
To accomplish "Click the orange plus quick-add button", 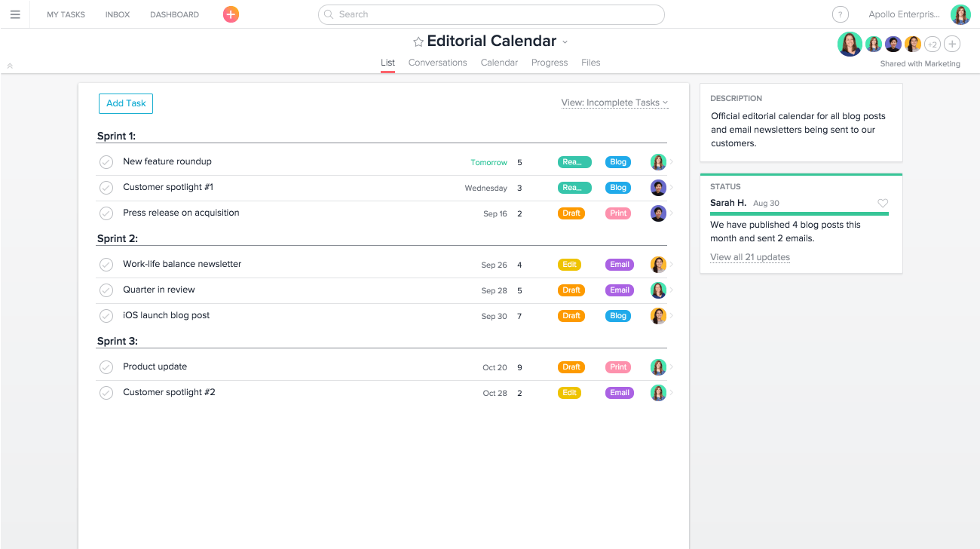I will 231,14.
